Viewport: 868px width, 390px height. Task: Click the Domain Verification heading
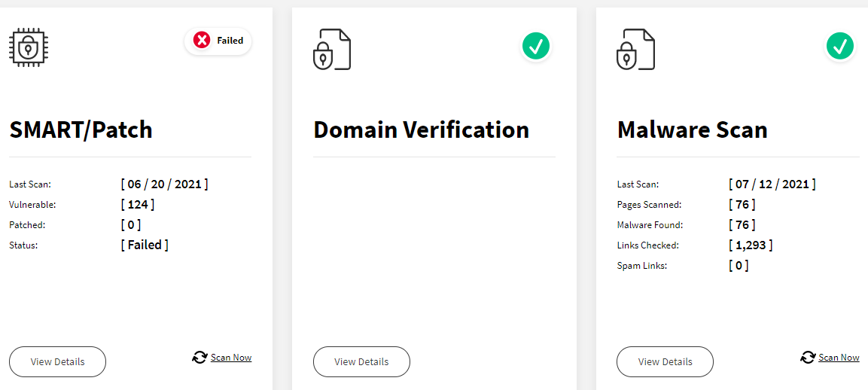tap(422, 129)
